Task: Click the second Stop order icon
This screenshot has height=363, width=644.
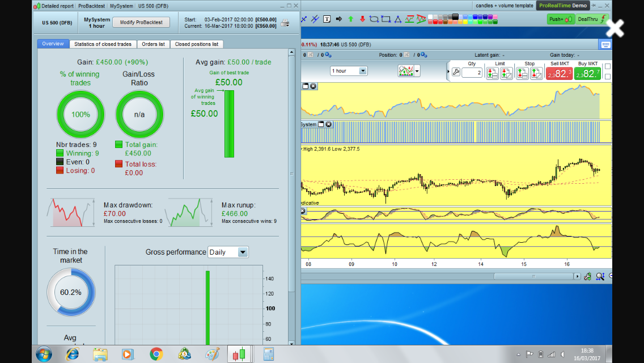Action: [x=536, y=73]
